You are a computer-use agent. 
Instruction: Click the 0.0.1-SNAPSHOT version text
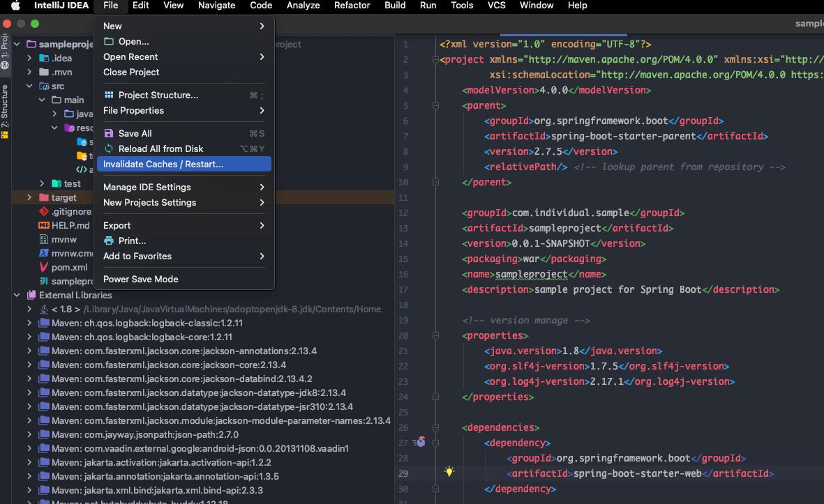pos(550,243)
